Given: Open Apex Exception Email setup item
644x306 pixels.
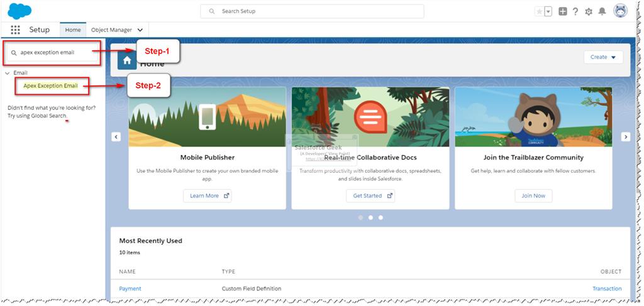Looking at the screenshot, I should [x=50, y=85].
